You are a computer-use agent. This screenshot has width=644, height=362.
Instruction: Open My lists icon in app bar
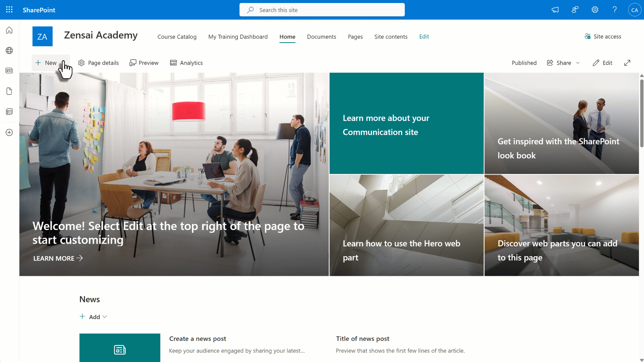pyautogui.click(x=9, y=112)
